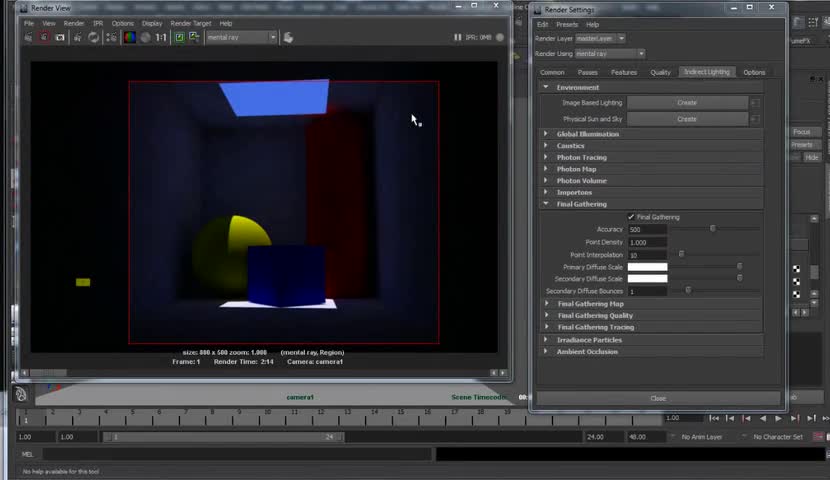
Task: Click the Accuracy value field showing 500
Action: click(x=647, y=230)
